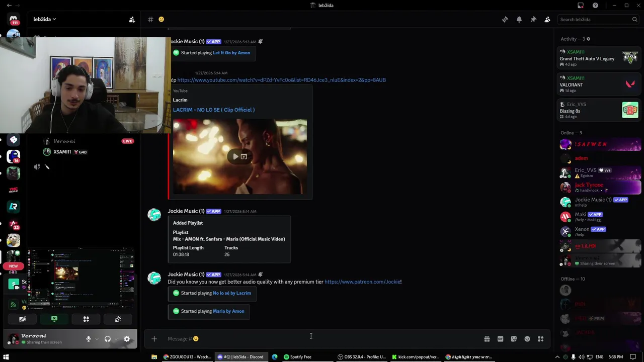Open YMC Roleplay server icon

point(14,190)
